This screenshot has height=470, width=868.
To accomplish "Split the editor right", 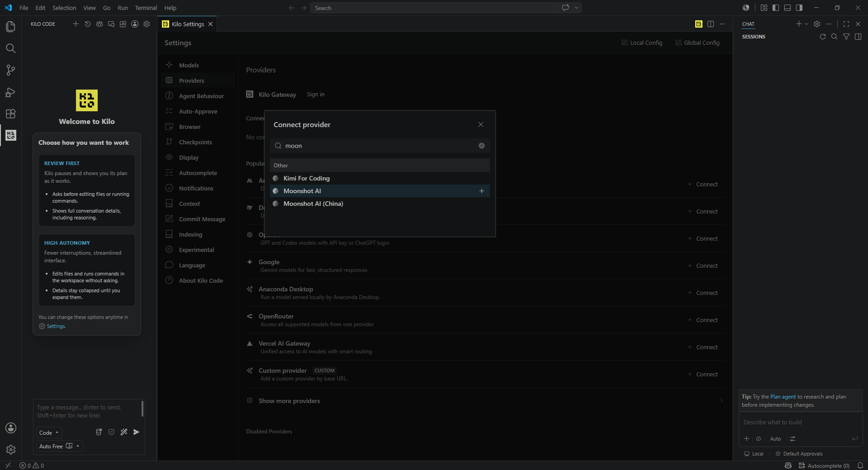I will click(711, 24).
